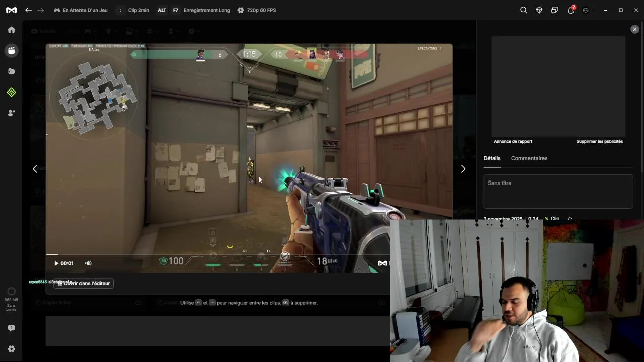Click the ALT hotkey badge
The image size is (644, 362).
162,10
